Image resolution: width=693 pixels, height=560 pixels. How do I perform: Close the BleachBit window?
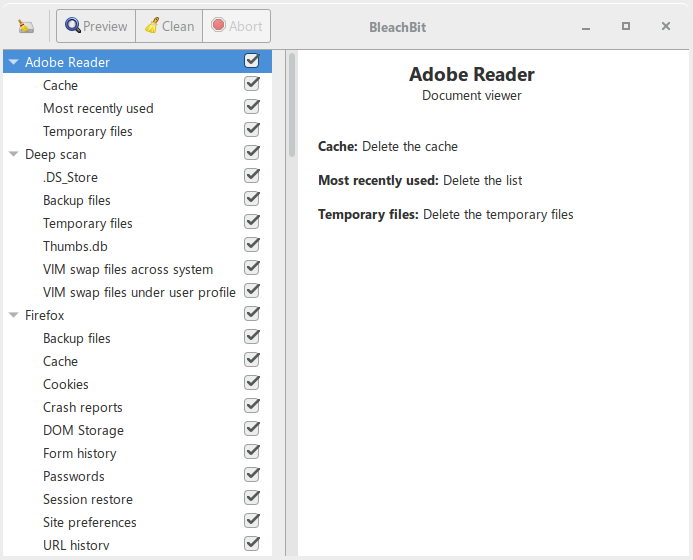[666, 26]
